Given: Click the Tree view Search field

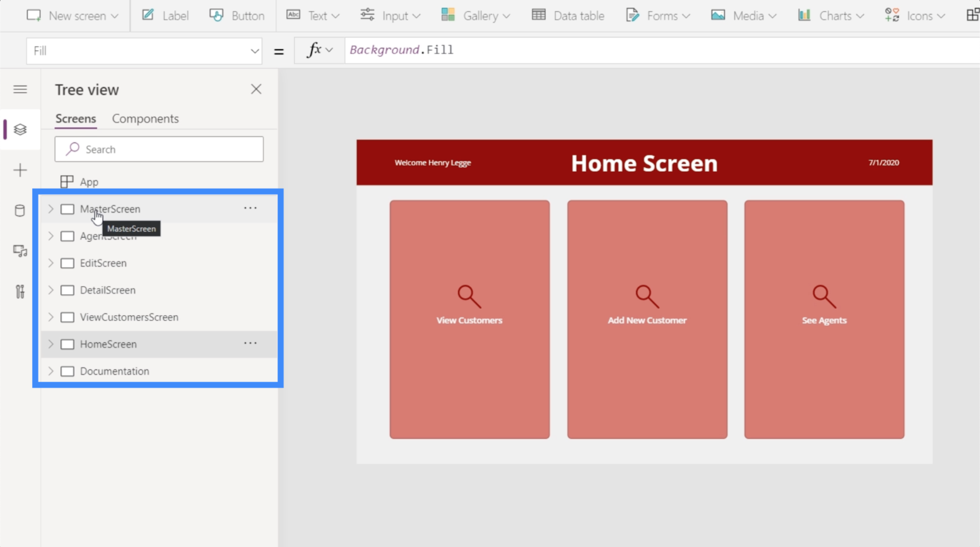Looking at the screenshot, I should click(159, 149).
